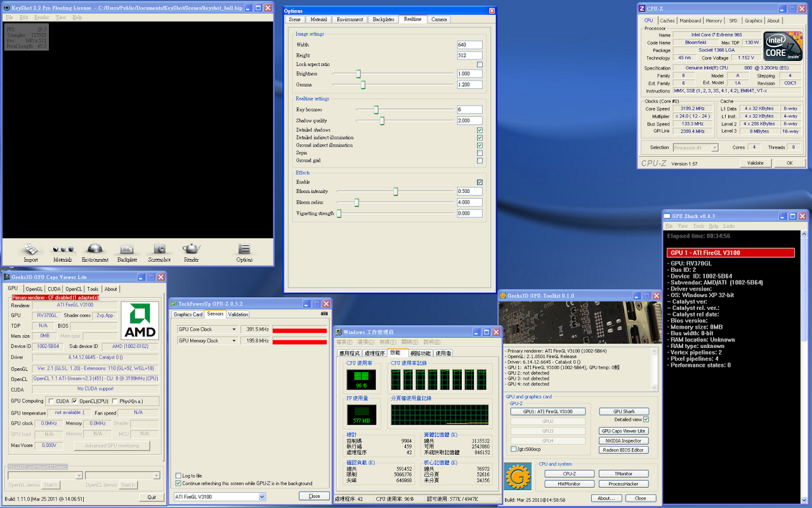Click the GPU-Z title bar icon
812x508 pixels.
[174, 304]
